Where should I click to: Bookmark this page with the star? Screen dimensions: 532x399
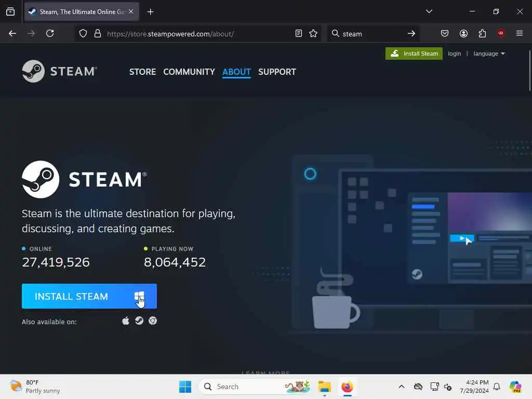313,33
